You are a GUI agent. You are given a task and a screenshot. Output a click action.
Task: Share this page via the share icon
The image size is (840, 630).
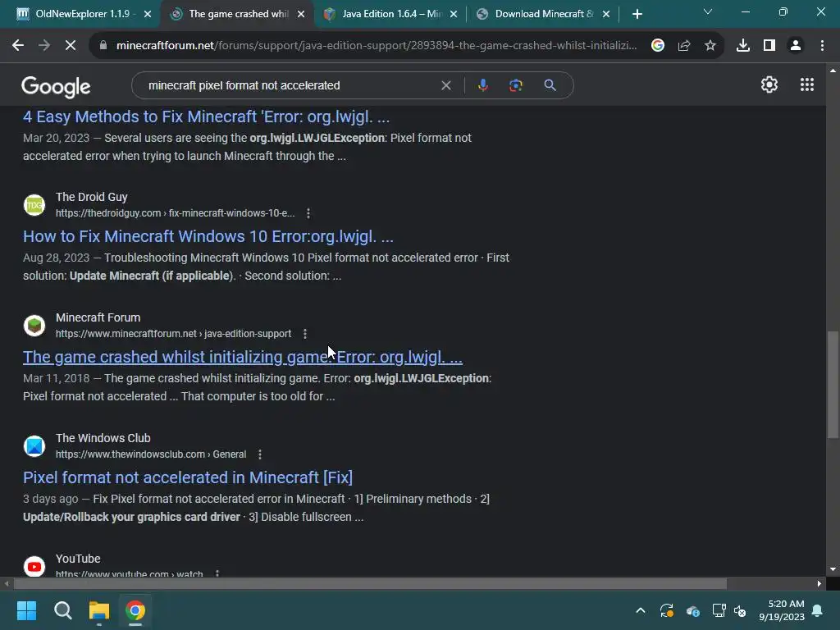[684, 46]
